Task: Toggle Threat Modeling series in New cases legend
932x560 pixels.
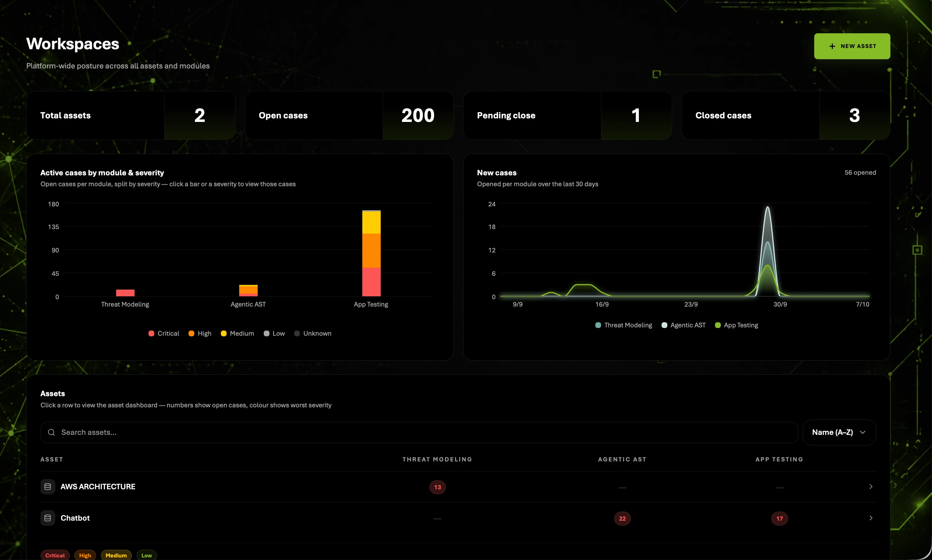Action: click(x=624, y=325)
